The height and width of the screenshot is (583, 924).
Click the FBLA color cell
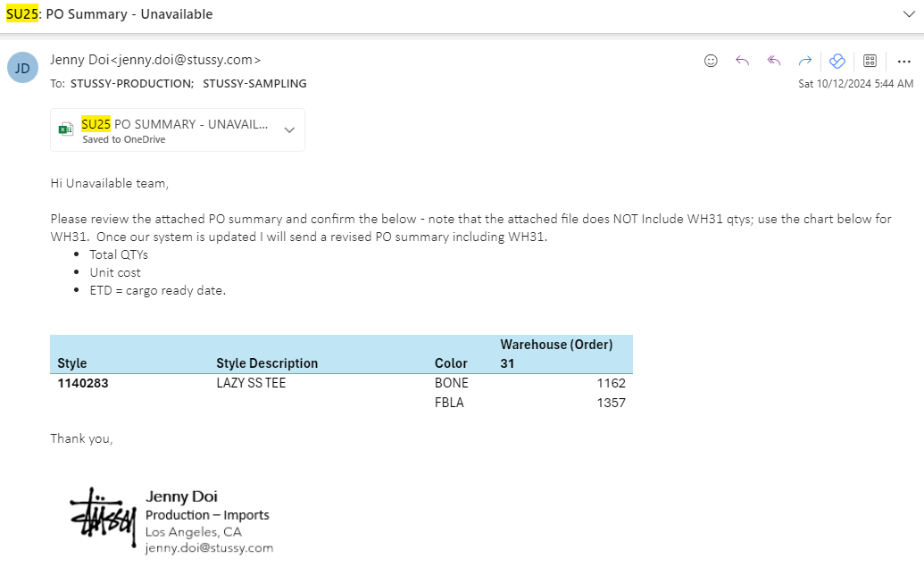449,403
